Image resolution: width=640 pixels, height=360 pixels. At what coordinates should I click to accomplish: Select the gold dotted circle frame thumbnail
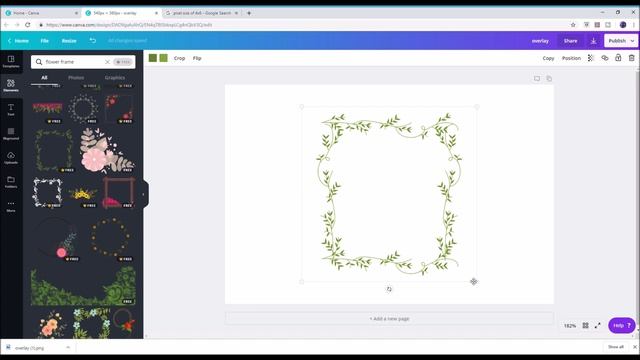[x=110, y=238]
